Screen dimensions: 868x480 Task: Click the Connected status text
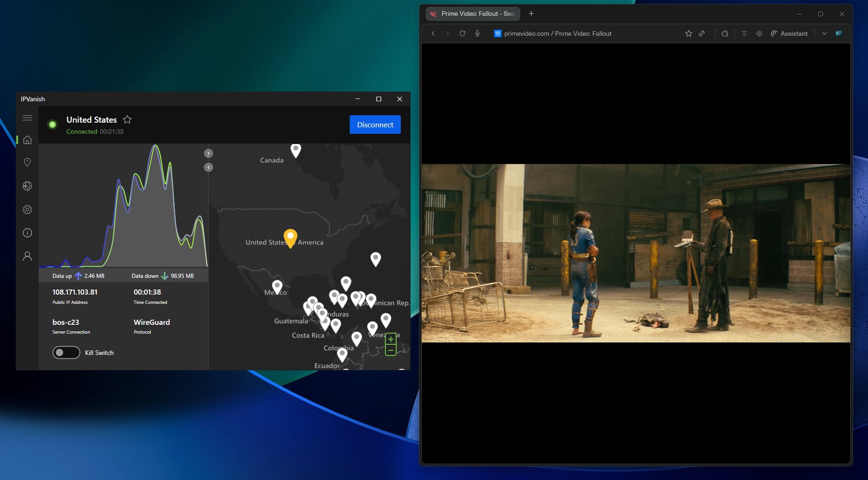point(82,132)
